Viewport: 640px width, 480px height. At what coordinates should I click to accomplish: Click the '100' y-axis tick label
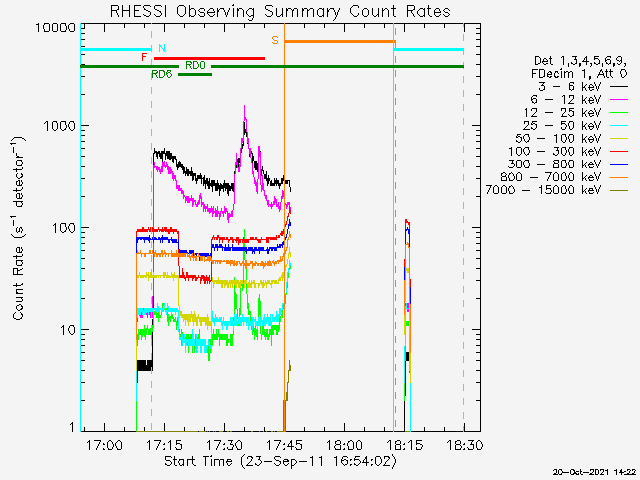(x=64, y=228)
